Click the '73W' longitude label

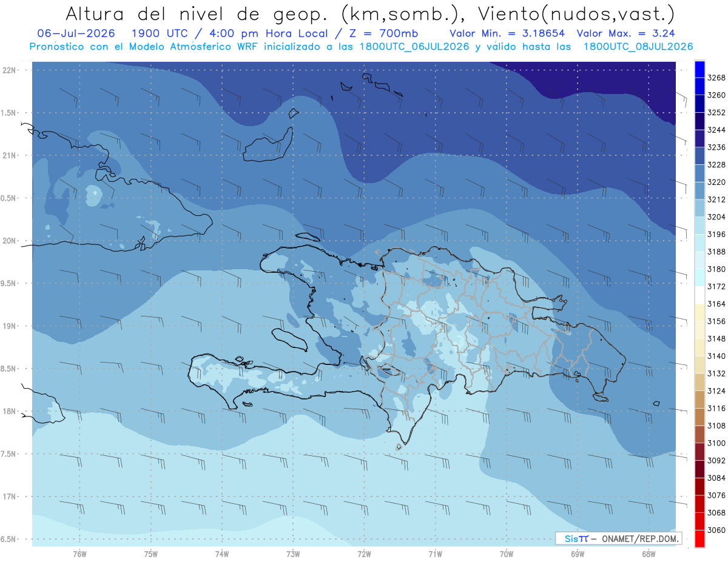(293, 554)
